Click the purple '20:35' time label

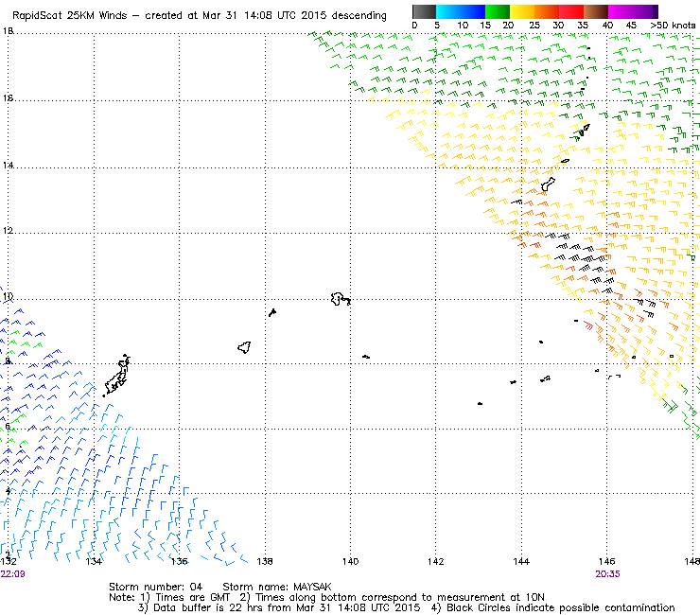[607, 574]
